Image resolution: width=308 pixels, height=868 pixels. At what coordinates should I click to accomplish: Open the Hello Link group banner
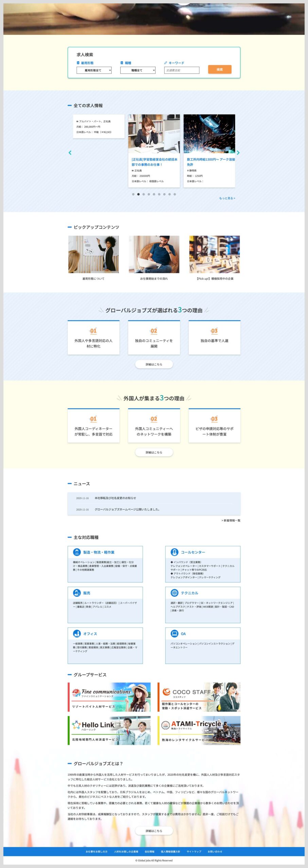coord(109,730)
